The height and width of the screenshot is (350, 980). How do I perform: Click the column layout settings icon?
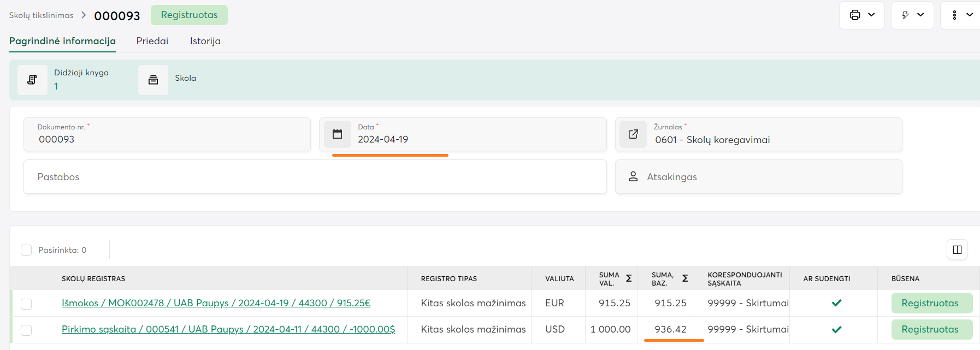pyautogui.click(x=957, y=250)
